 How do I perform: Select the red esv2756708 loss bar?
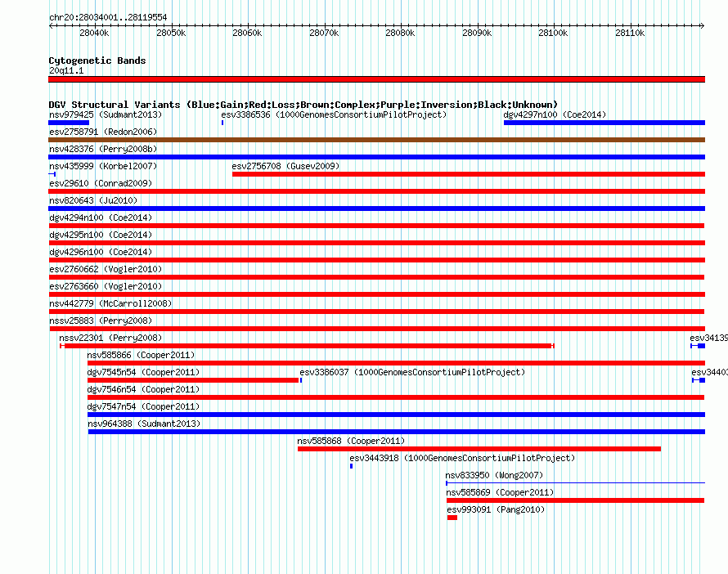pos(469,174)
